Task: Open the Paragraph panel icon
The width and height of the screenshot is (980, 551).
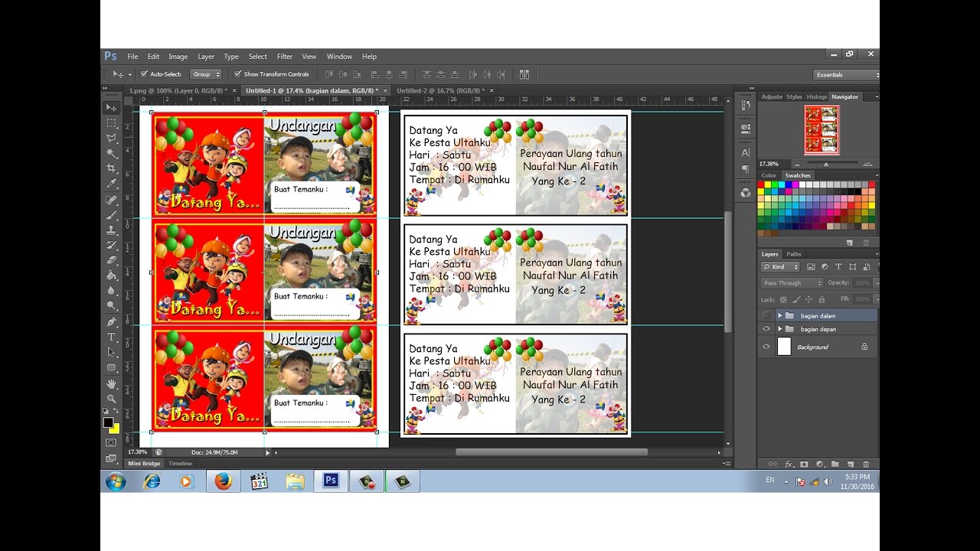Action: point(746,169)
